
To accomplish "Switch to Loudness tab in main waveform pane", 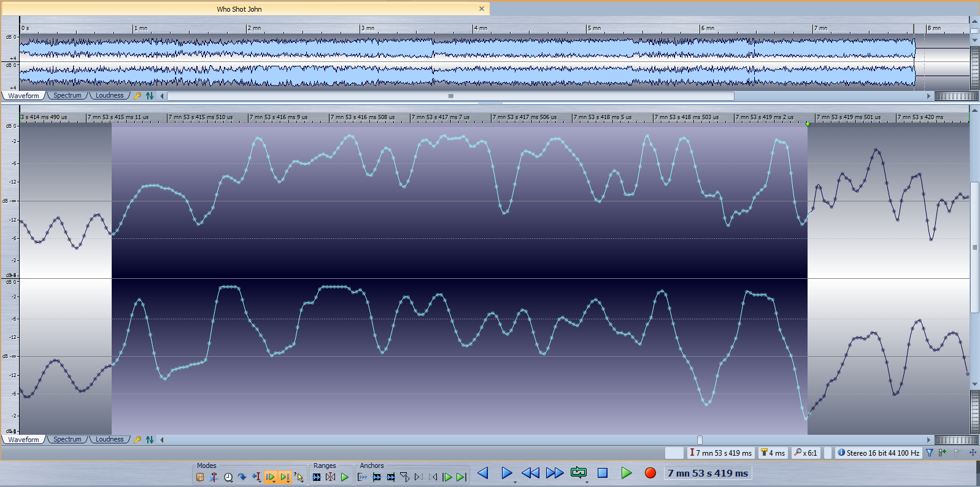I will point(109,440).
